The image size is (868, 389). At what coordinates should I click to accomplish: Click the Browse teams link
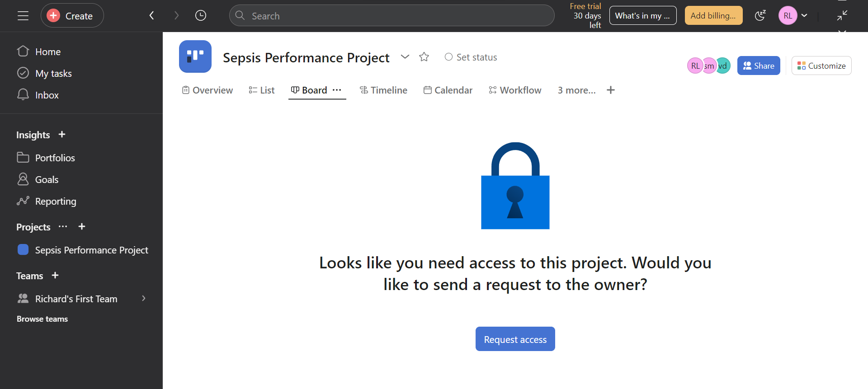pyautogui.click(x=42, y=319)
